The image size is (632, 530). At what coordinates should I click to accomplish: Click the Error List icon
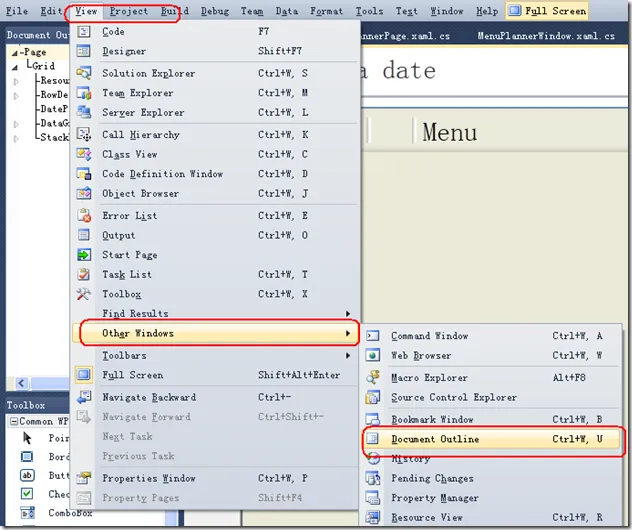point(84,216)
